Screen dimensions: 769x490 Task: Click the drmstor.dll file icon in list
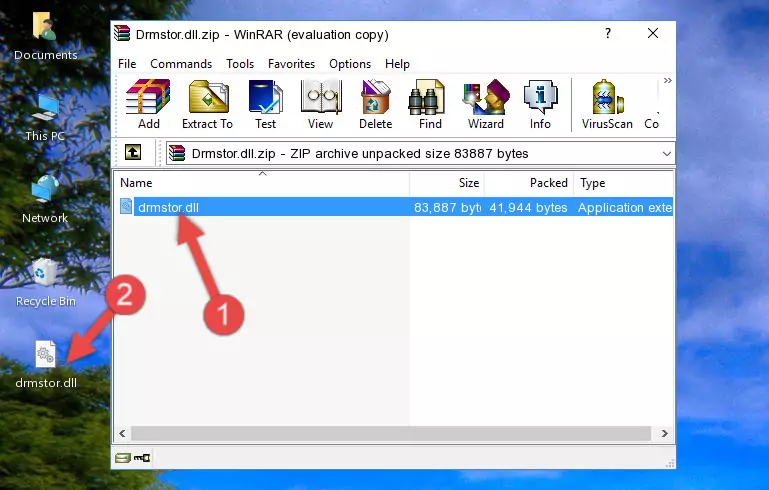pos(126,207)
